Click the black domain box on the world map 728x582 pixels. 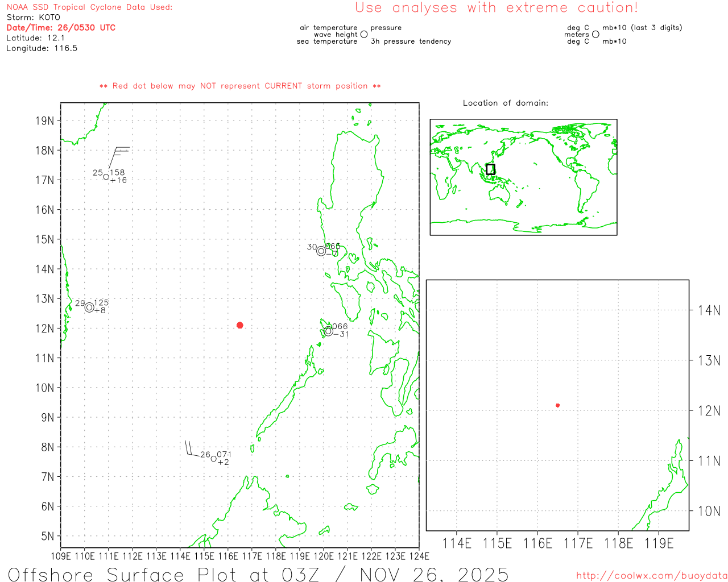pos(491,169)
